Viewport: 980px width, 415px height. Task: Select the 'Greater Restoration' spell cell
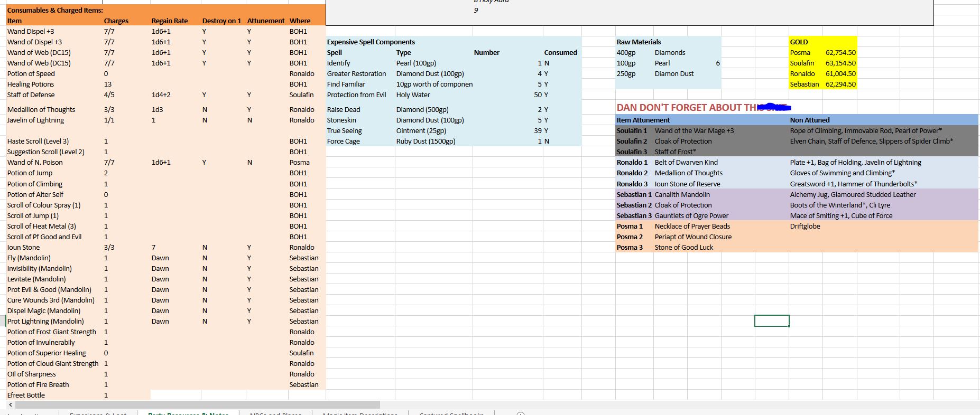tap(356, 73)
